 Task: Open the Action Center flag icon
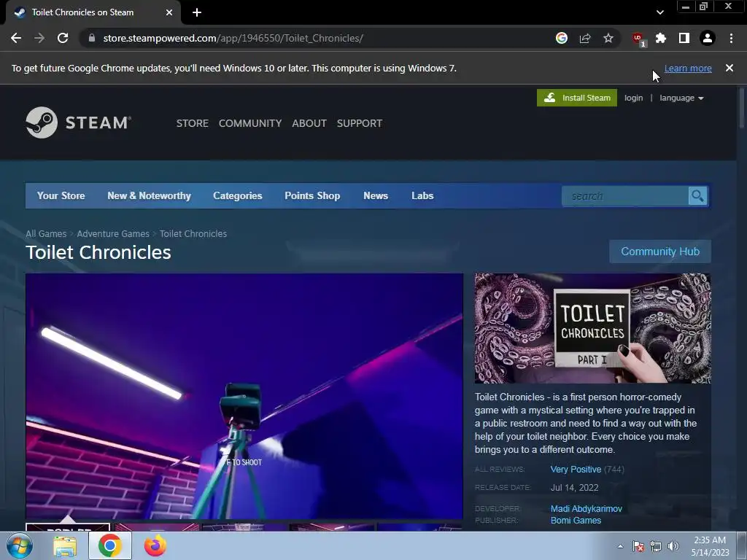tap(638, 546)
